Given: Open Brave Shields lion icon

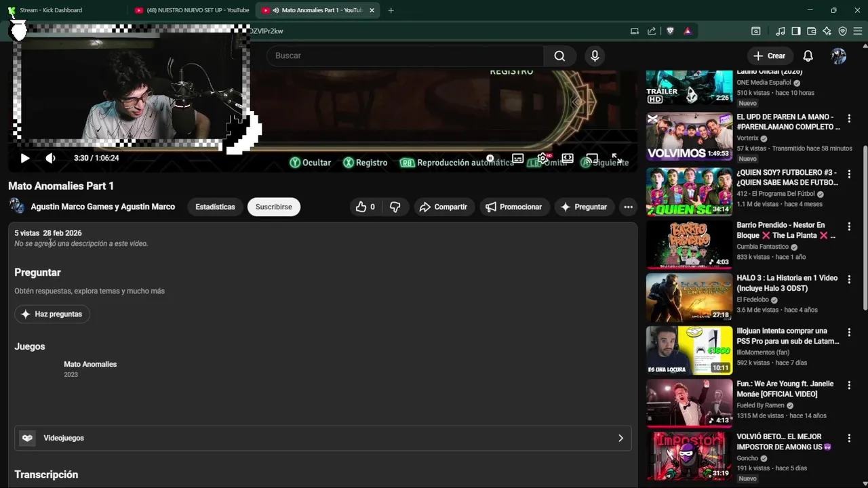Looking at the screenshot, I should pyautogui.click(x=670, y=31).
